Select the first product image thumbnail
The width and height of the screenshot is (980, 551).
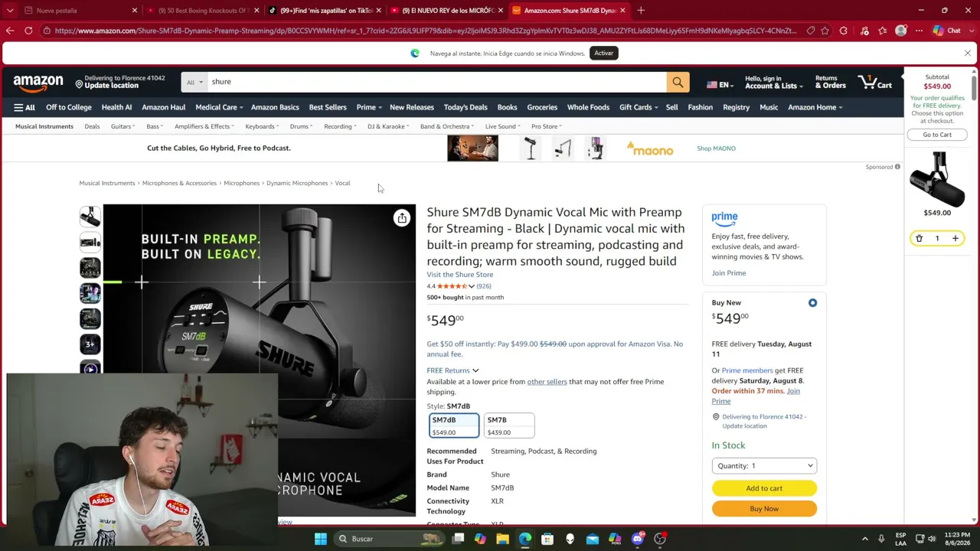[x=90, y=217]
